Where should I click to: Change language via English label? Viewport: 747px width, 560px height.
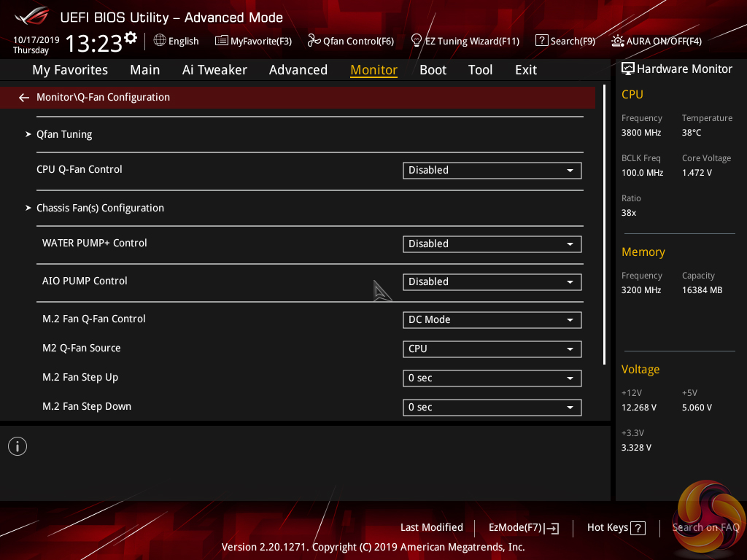(x=183, y=42)
